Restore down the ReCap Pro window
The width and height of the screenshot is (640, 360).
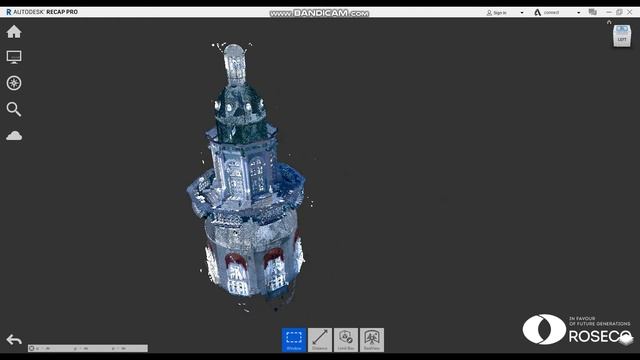pos(619,12)
